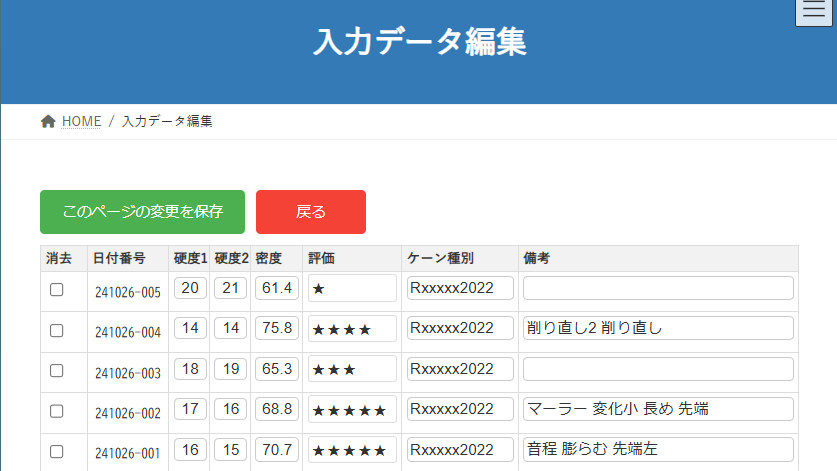Click the home icon in breadcrumb
The width and height of the screenshot is (837, 471).
click(48, 121)
